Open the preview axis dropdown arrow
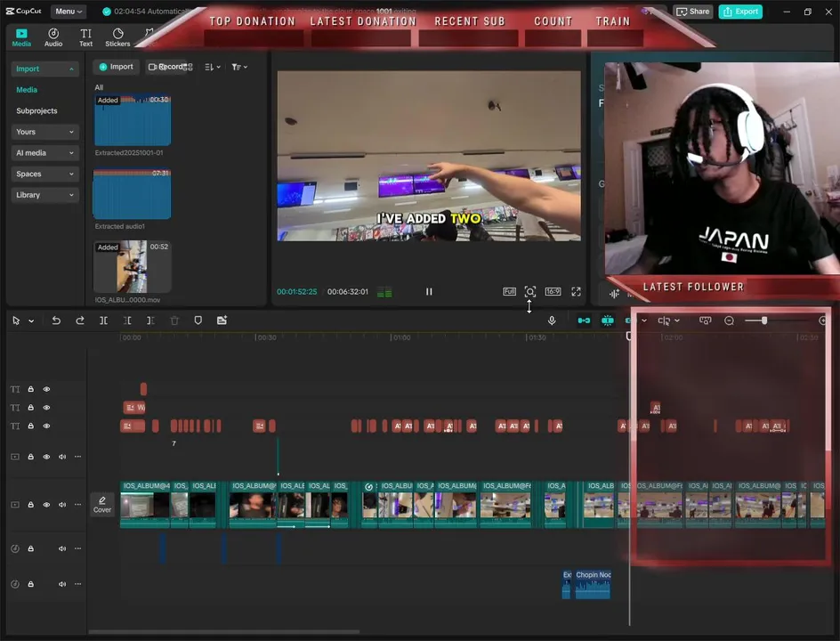The image size is (840, 641). coord(677,320)
